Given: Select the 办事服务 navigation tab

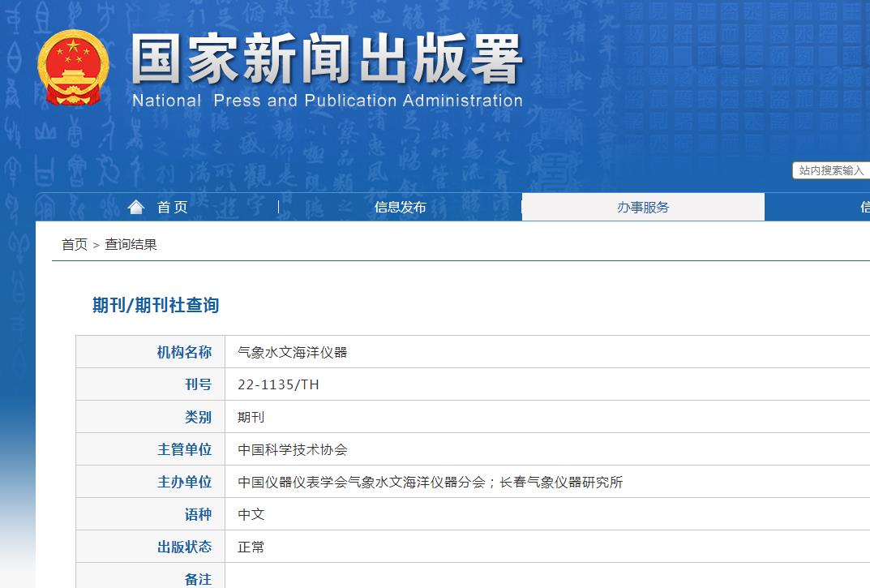Looking at the screenshot, I should point(643,208).
